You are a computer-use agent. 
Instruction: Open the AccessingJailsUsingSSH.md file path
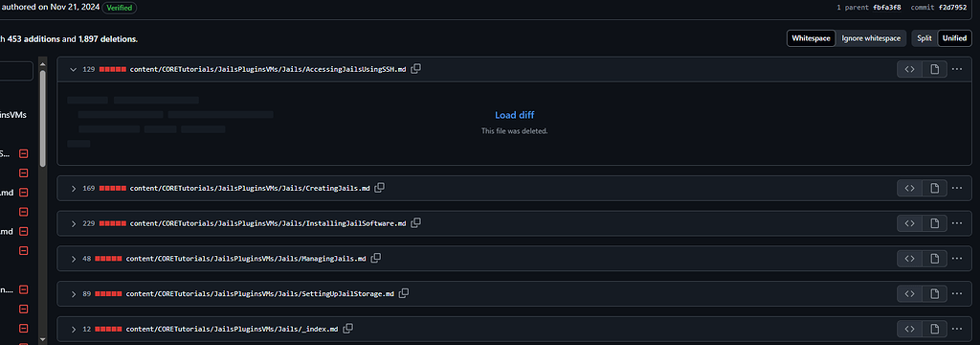pos(268,70)
